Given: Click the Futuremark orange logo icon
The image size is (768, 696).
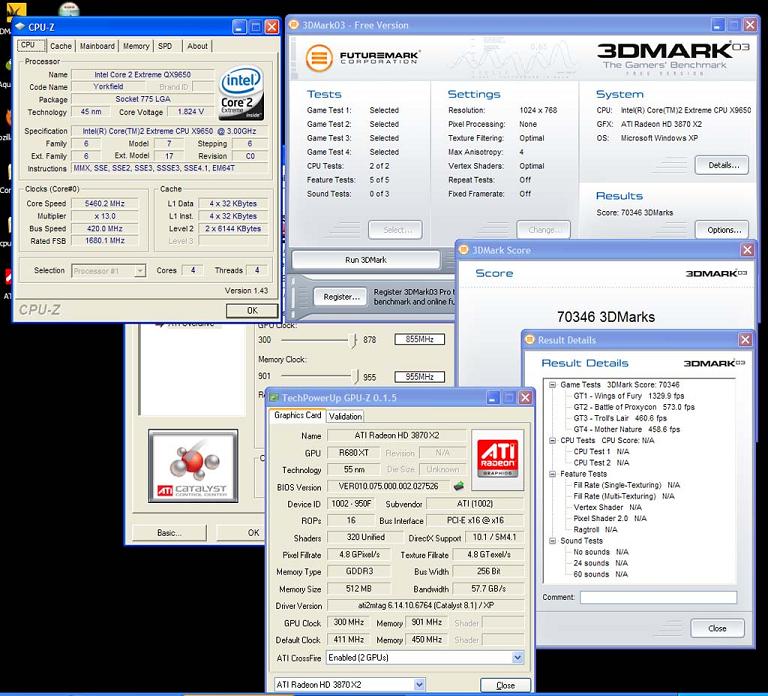Looking at the screenshot, I should (319, 58).
